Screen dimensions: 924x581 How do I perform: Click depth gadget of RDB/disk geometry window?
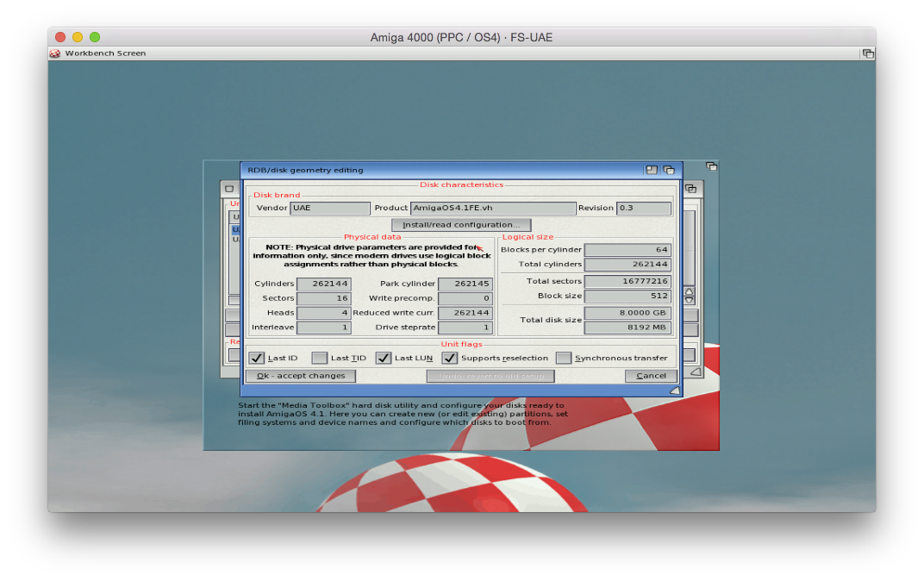point(669,171)
